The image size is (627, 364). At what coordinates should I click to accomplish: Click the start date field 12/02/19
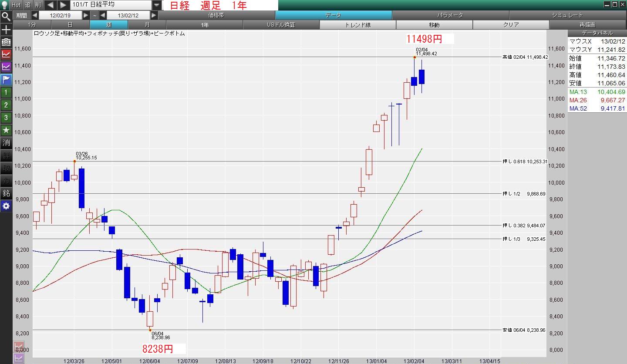click(x=60, y=15)
